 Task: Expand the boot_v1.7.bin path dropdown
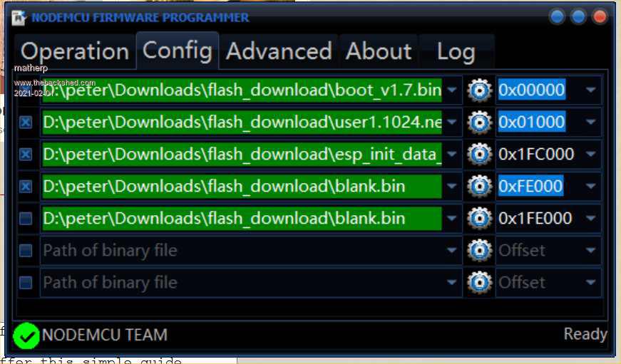(x=451, y=90)
